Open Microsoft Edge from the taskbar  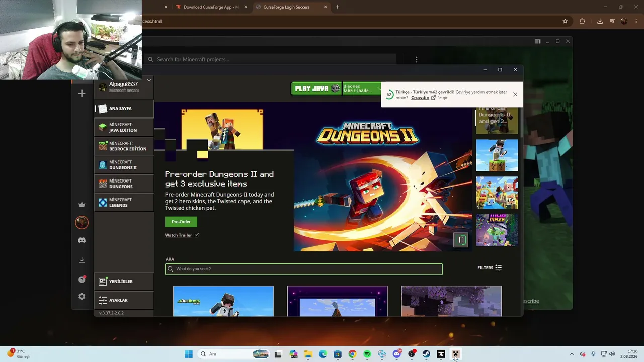[x=323, y=354]
